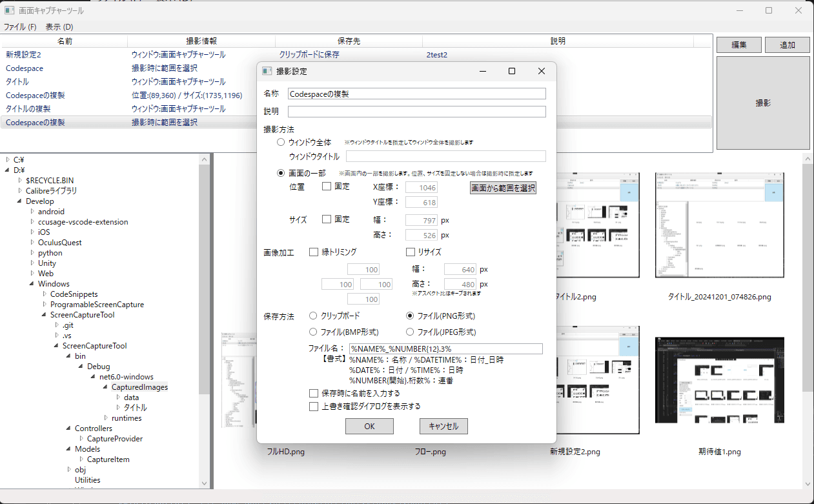The image size is (814, 504).
Task: Click the 画面キャプチャーツール window title icon
Action: point(10,10)
